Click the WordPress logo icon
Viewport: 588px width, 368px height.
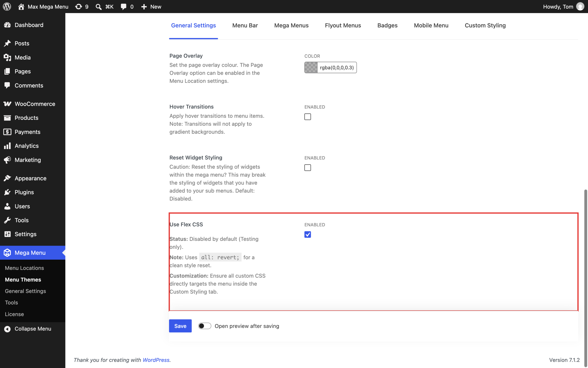point(7,7)
